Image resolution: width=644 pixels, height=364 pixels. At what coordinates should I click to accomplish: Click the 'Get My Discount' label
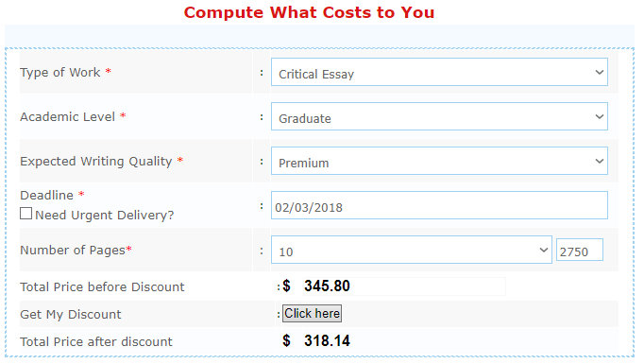click(71, 314)
